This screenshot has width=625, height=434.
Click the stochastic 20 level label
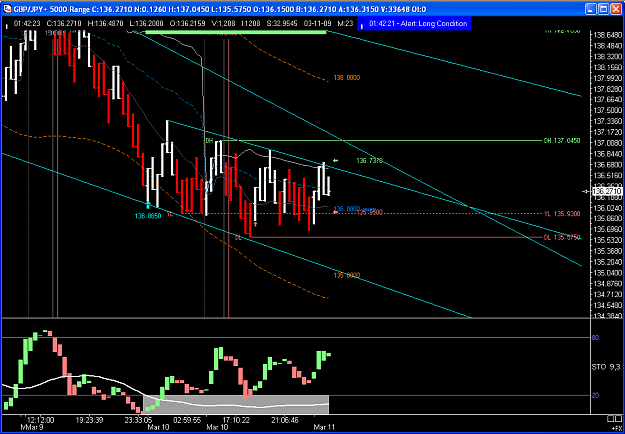597,395
